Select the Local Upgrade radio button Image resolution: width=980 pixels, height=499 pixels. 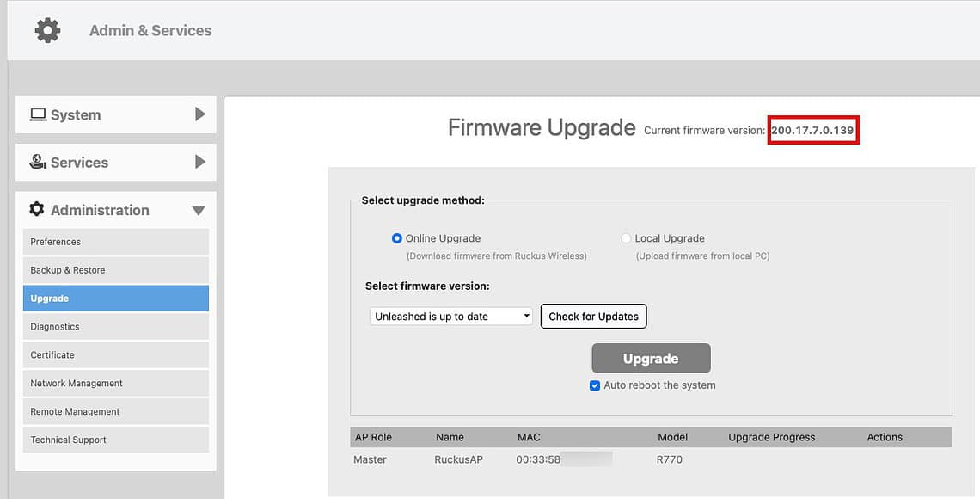click(628, 238)
